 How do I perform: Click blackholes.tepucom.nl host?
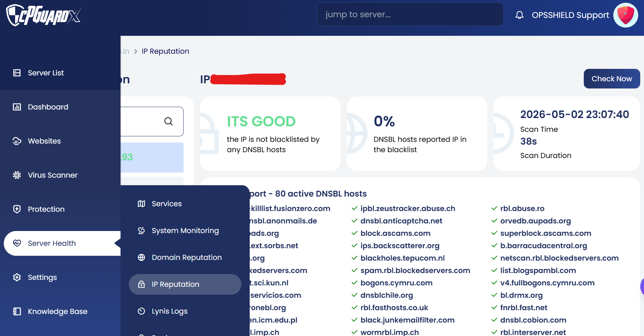click(x=403, y=258)
